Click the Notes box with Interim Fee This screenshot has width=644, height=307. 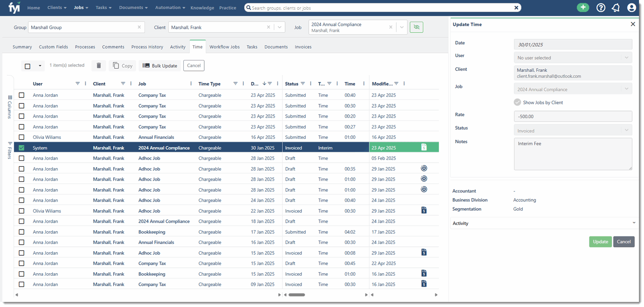[x=573, y=154]
